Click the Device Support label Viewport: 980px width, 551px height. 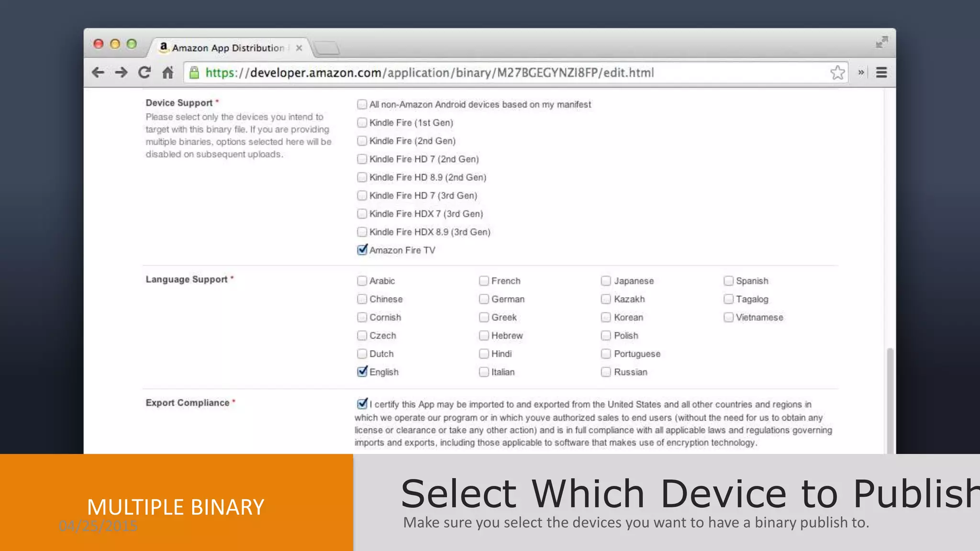point(179,103)
